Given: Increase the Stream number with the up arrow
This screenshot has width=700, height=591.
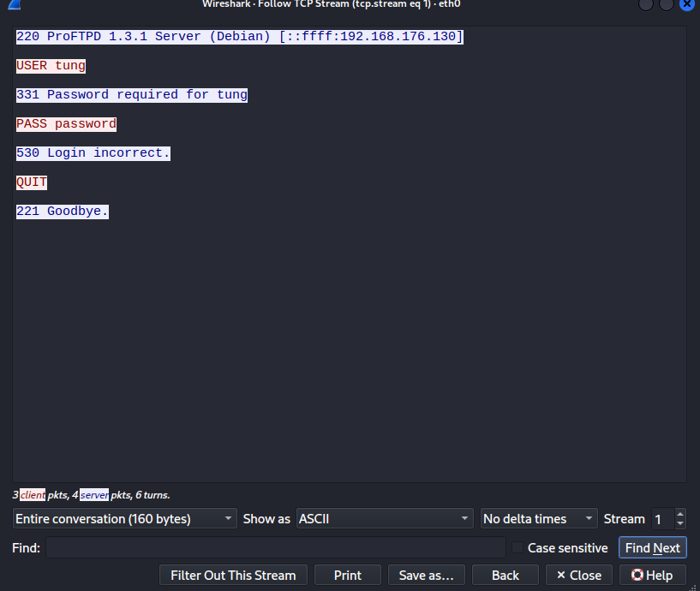Looking at the screenshot, I should [680, 514].
